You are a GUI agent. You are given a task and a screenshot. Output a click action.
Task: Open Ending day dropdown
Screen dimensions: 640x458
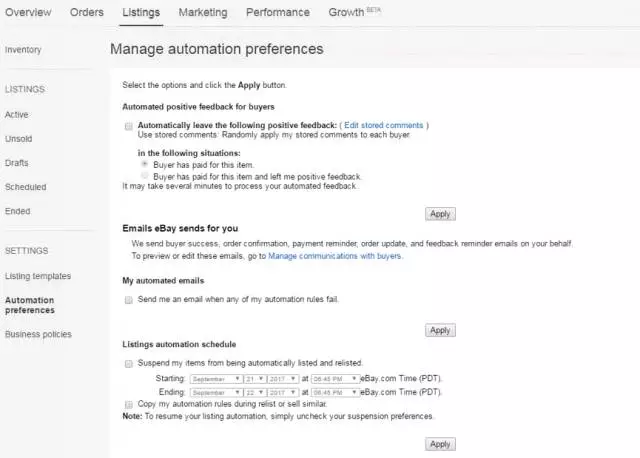(x=255, y=393)
